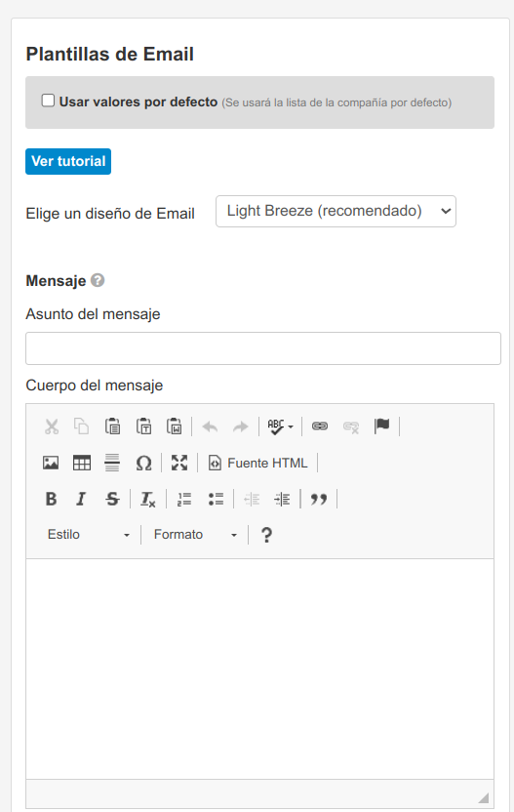Insert a table in the editor

[82, 463]
